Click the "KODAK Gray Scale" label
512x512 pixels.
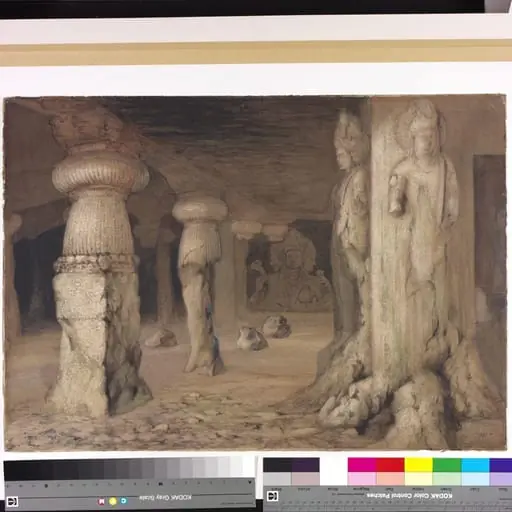(x=165, y=498)
